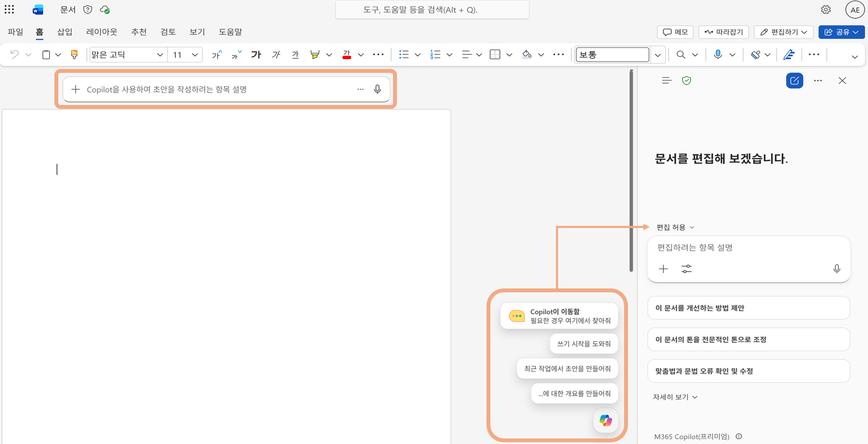868x444 pixels.
Task: Click microphone in Copilot pane input
Action: (x=837, y=269)
